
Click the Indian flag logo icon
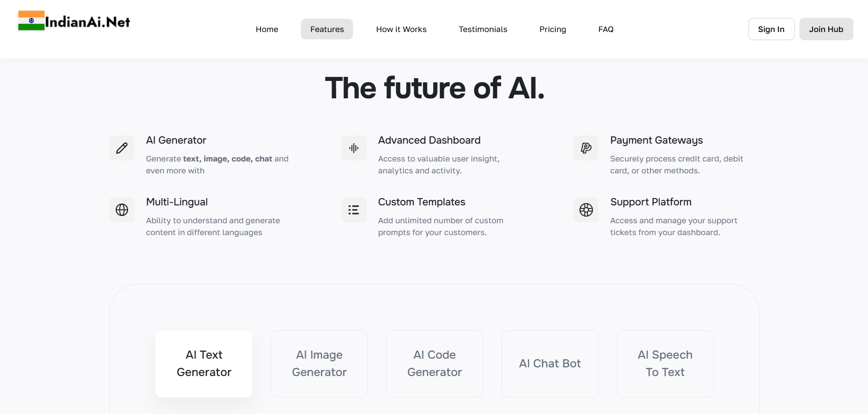31,21
